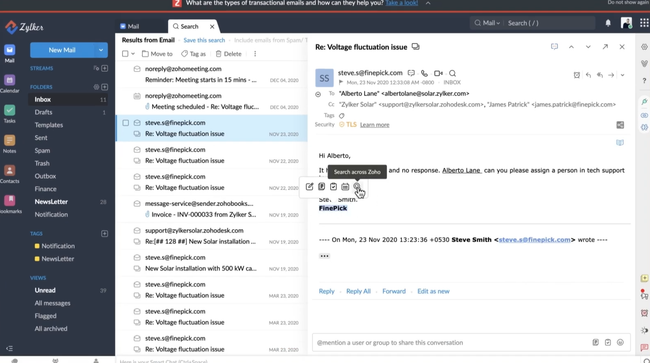The width and height of the screenshot is (650, 363).
Task: Click the notifications bell icon
Action: click(x=608, y=23)
